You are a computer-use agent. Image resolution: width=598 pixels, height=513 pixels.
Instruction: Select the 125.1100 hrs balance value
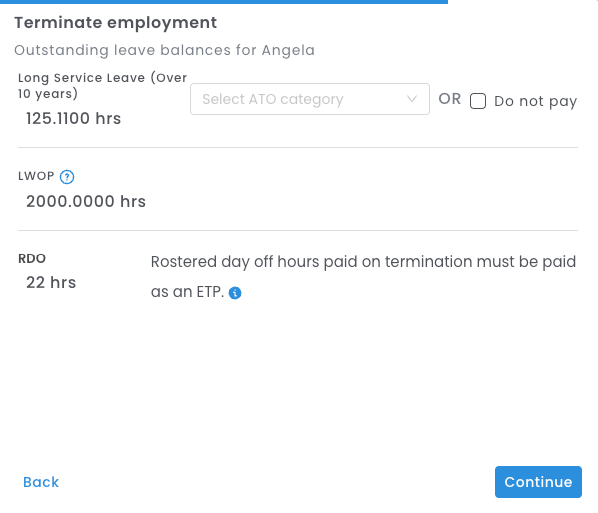(x=73, y=119)
